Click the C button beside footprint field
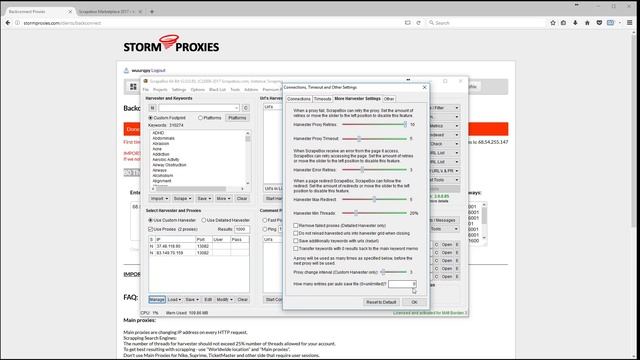The height and width of the screenshot is (360, 640). (246, 108)
